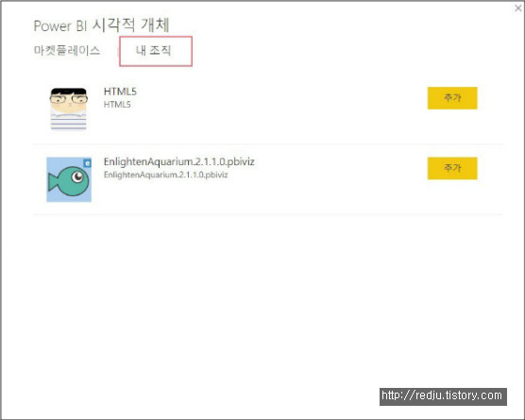The image size is (525, 420).
Task: Click the gray HTML5 subtitle text
Action: tap(117, 105)
